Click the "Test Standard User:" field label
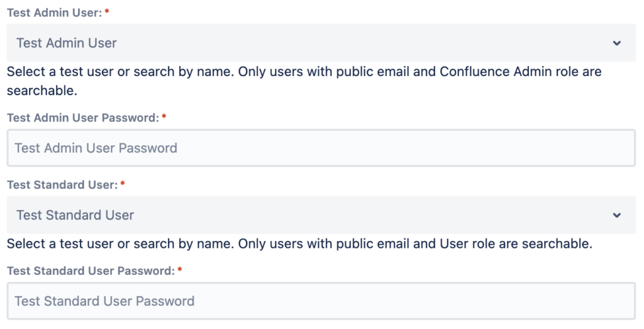The height and width of the screenshot is (329, 644). pyautogui.click(x=62, y=185)
